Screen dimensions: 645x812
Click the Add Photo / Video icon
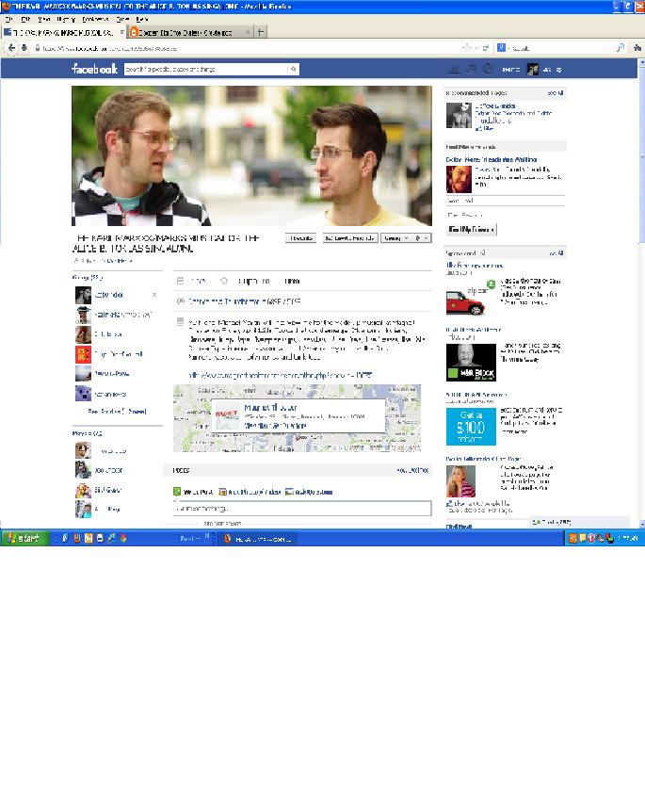[222, 492]
